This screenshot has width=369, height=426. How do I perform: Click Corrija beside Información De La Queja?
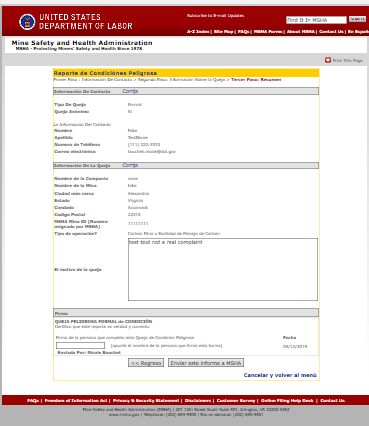(x=130, y=165)
